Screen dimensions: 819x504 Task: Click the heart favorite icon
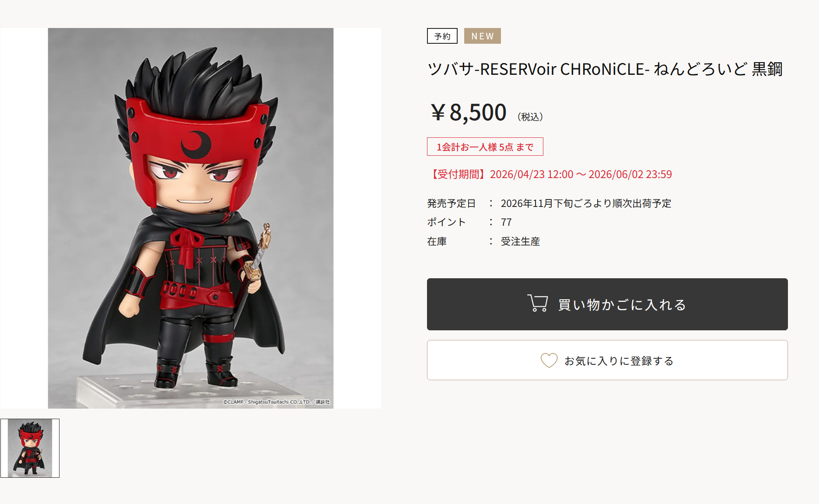(549, 360)
